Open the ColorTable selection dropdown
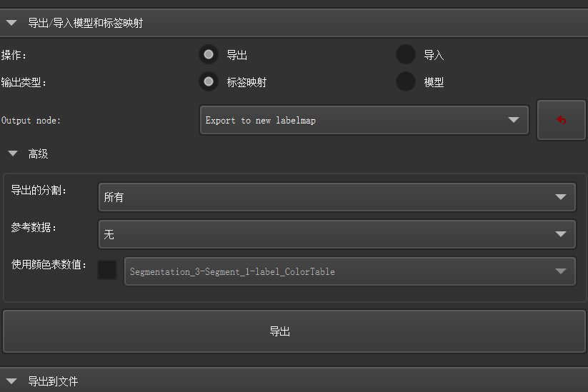This screenshot has width=588, height=392. 349,271
